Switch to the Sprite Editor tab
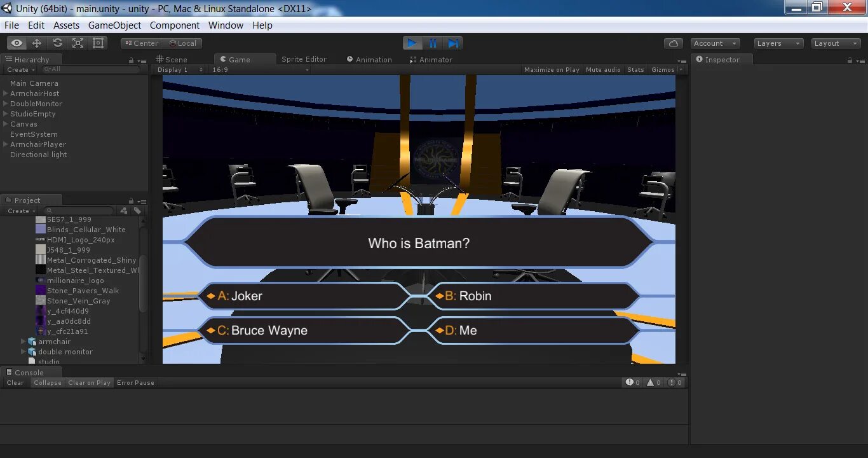Viewport: 868px width, 458px height. point(304,59)
